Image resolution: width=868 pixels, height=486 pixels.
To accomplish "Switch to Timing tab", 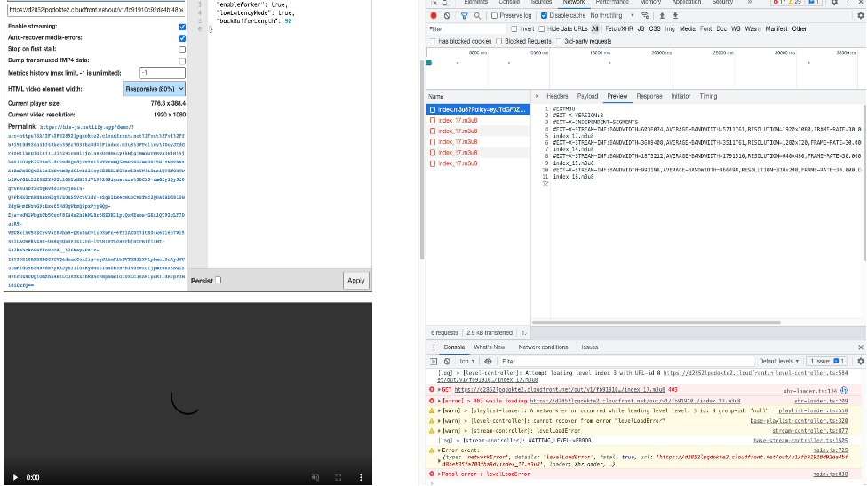I will (708, 96).
